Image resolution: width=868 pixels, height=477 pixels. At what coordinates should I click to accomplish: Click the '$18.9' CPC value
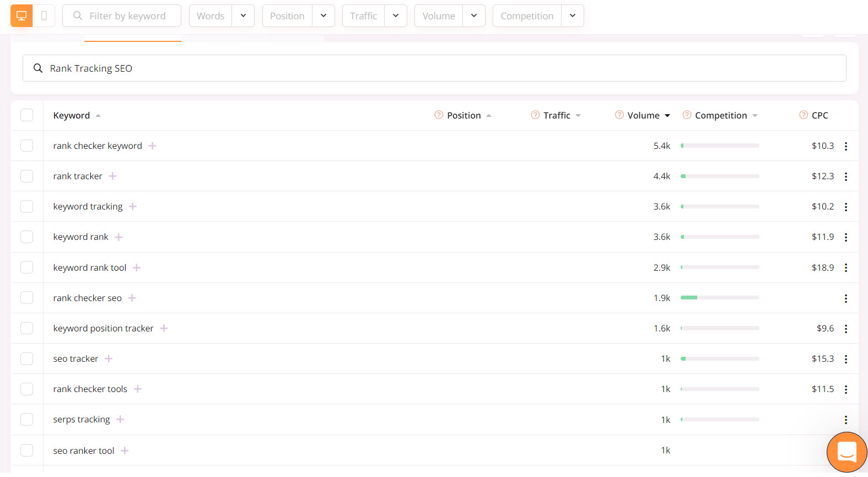pyautogui.click(x=823, y=267)
